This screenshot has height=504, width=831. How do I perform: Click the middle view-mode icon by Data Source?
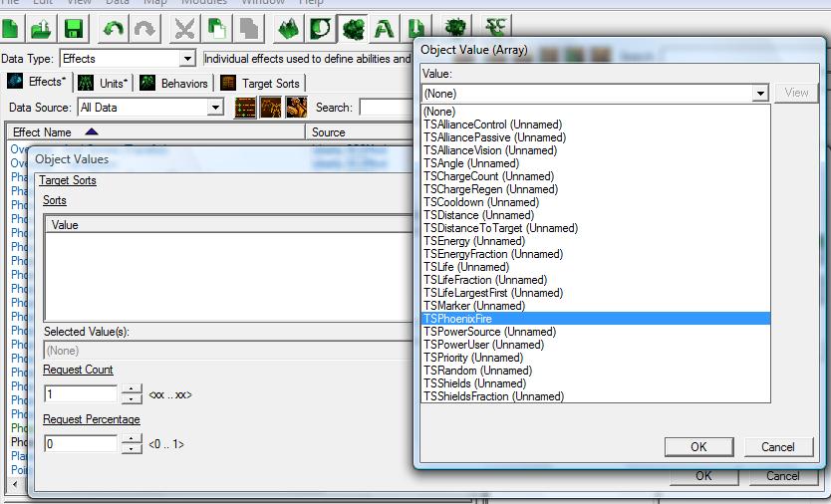271,108
